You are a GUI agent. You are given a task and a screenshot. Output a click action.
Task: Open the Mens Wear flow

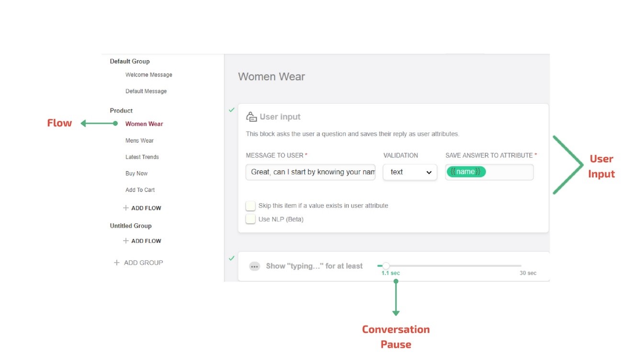[139, 141]
